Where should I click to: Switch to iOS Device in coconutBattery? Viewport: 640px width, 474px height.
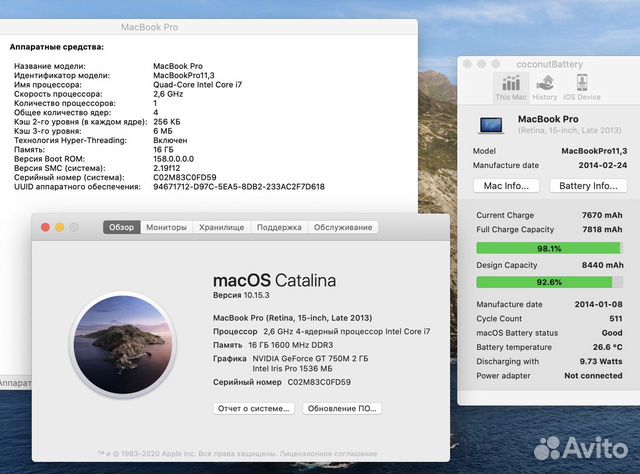tap(582, 87)
